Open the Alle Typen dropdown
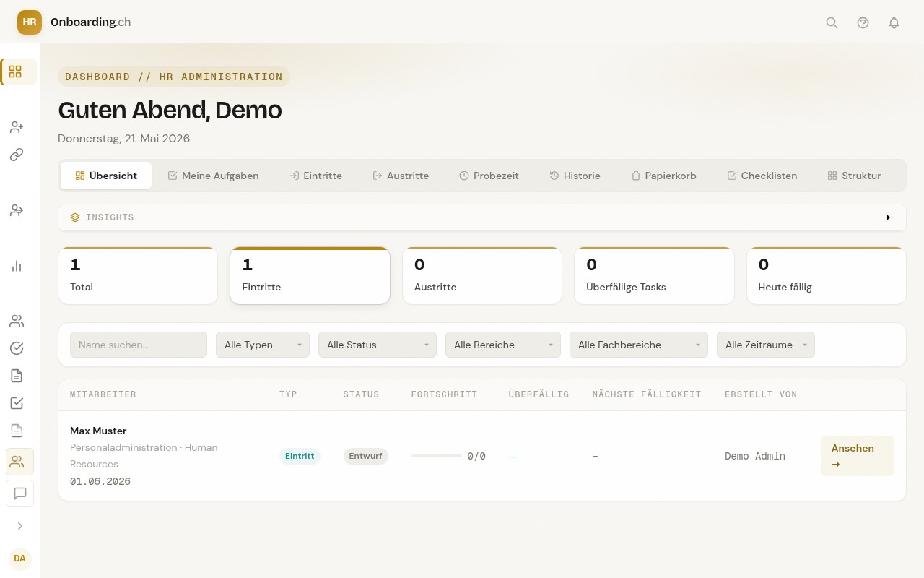This screenshot has height=578, width=924. pos(263,345)
